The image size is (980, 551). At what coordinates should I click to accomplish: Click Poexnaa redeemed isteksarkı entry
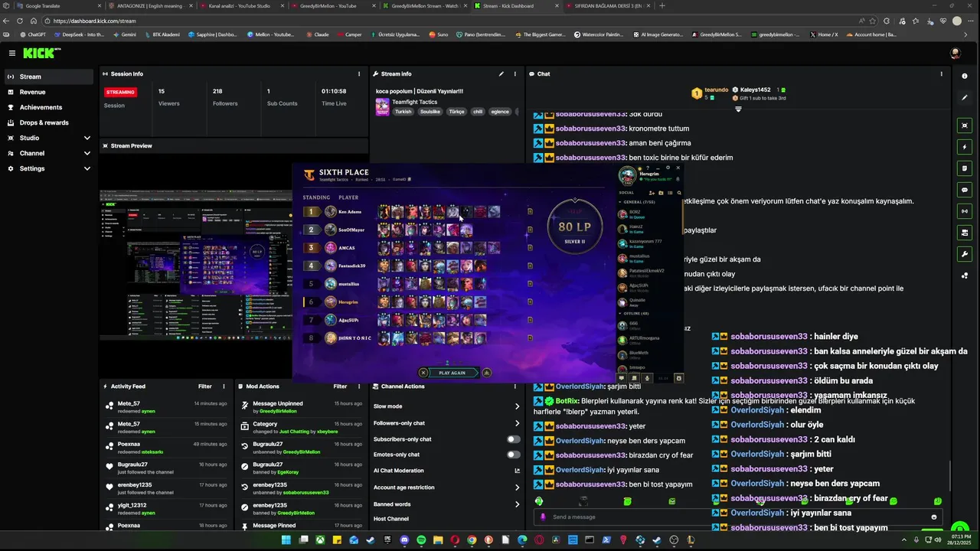tap(166, 448)
